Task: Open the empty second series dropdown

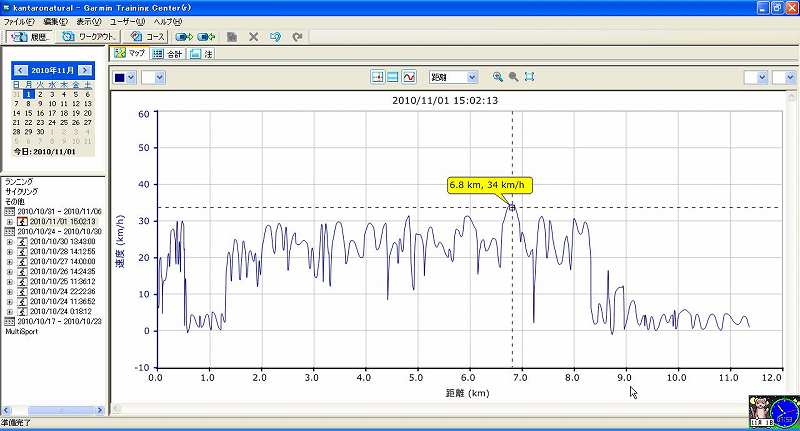Action: [x=153, y=78]
